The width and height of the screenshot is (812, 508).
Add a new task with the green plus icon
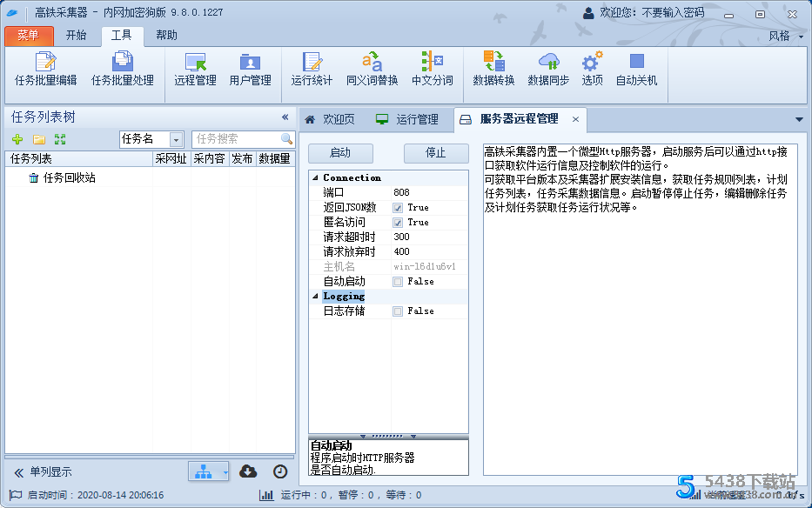17,140
